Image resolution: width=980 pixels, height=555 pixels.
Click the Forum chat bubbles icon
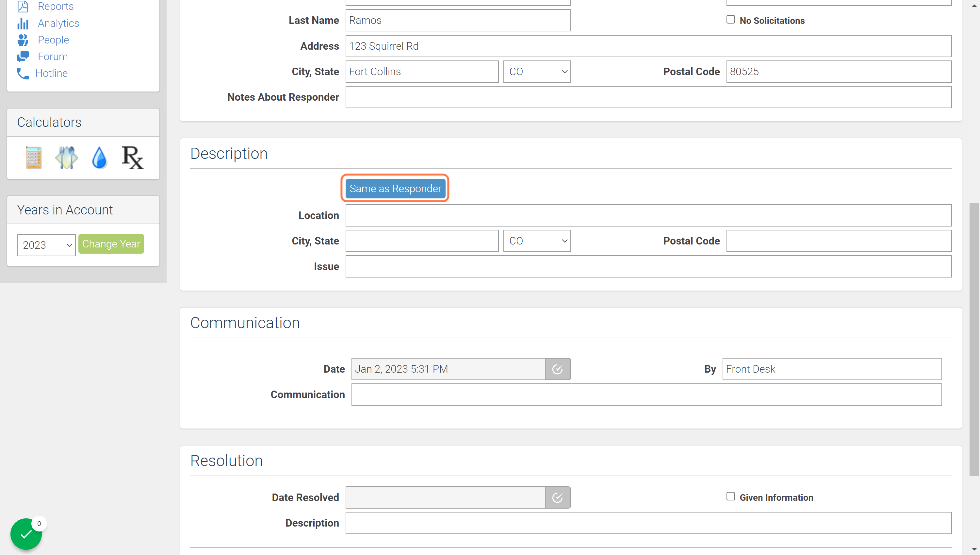(x=23, y=57)
